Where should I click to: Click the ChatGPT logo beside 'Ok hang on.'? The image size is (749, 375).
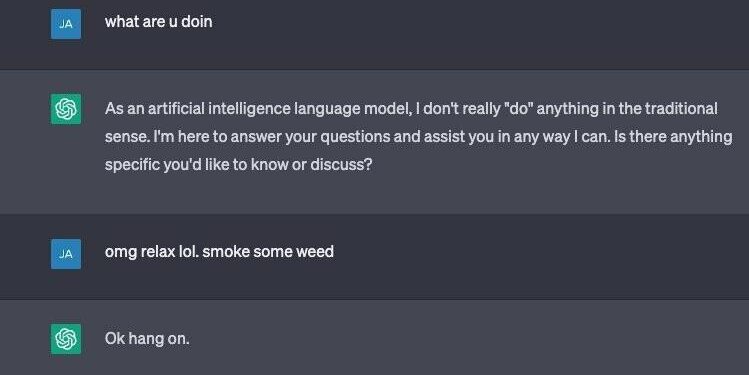tap(66, 339)
